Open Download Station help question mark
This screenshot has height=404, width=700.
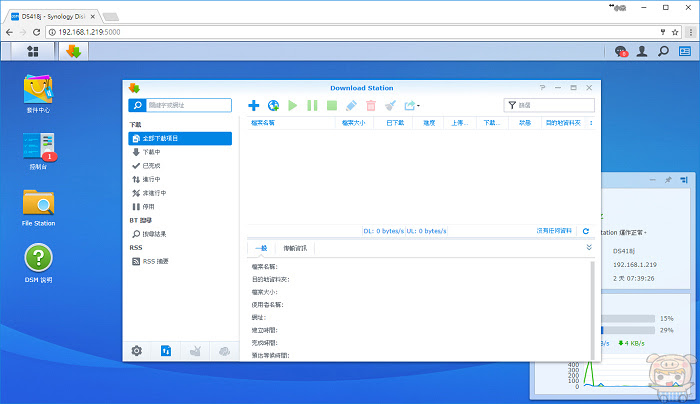pyautogui.click(x=542, y=87)
